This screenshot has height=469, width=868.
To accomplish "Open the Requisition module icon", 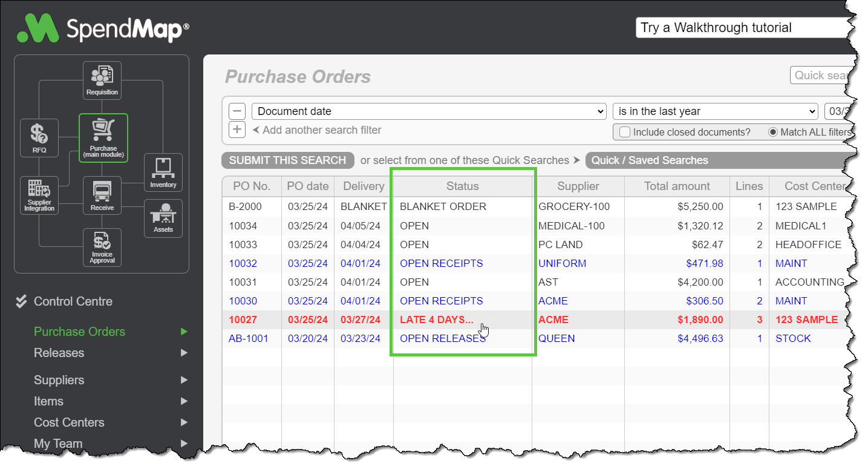I will tap(102, 79).
